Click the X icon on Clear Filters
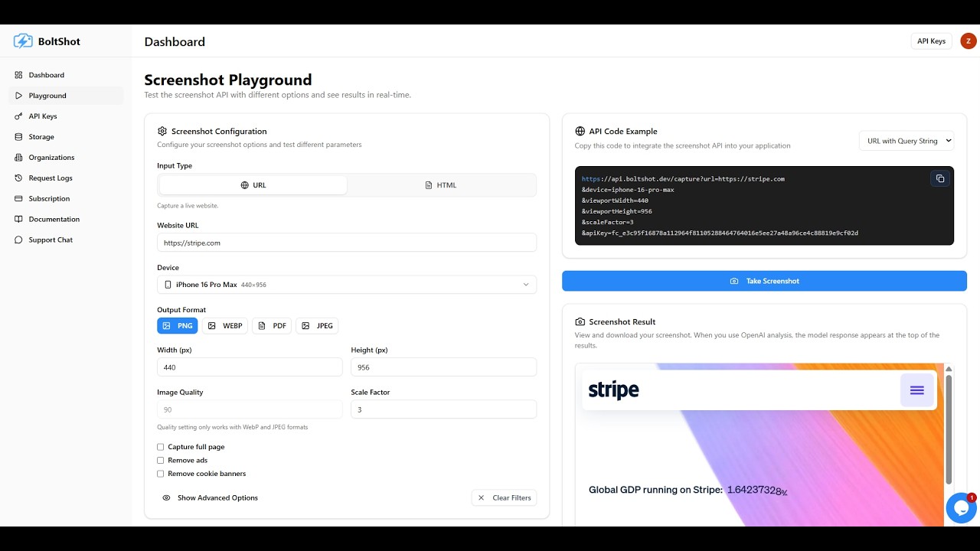The width and height of the screenshot is (980, 551). 482,498
